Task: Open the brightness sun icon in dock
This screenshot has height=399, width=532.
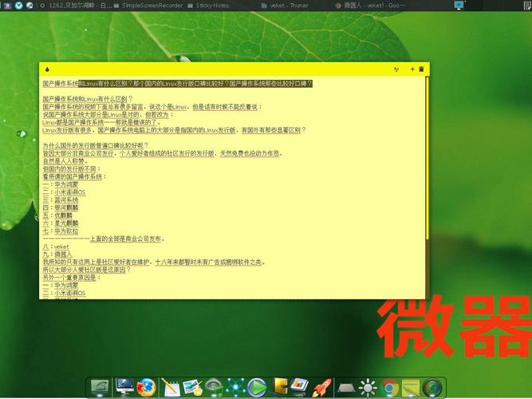Action: (368, 388)
